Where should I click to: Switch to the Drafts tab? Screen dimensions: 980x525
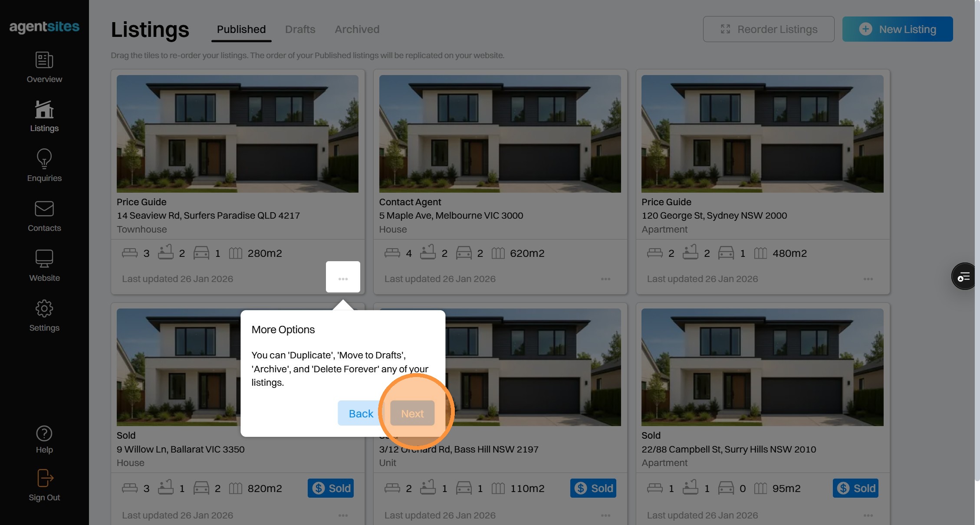click(x=300, y=30)
